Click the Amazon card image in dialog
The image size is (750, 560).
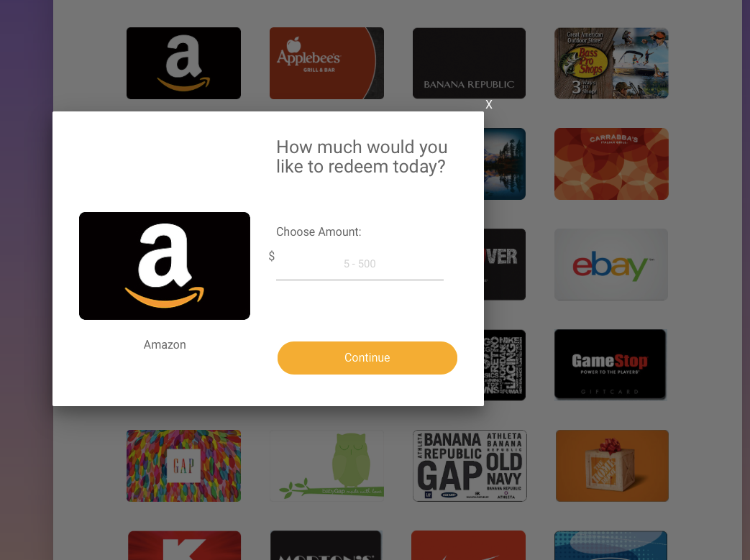click(x=165, y=266)
